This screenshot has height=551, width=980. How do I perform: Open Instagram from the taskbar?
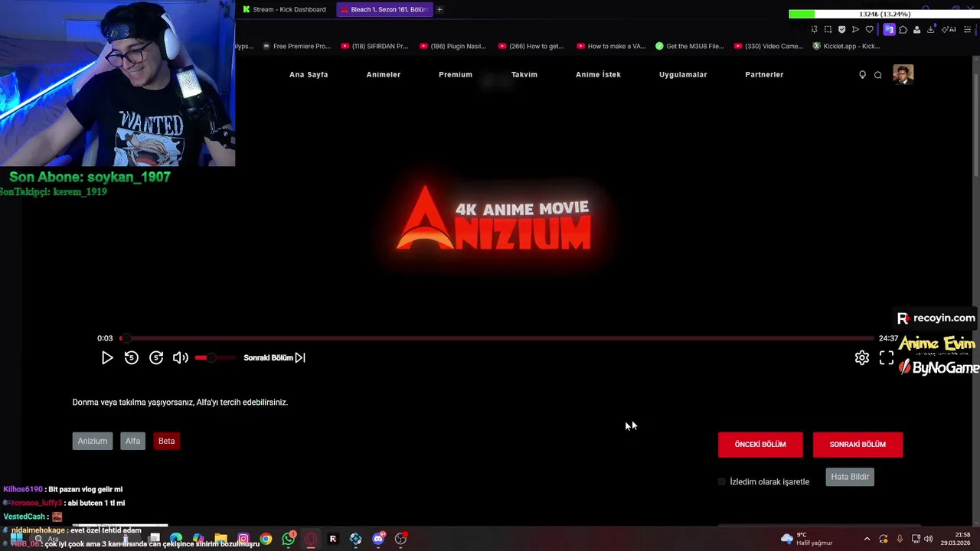coord(243,539)
